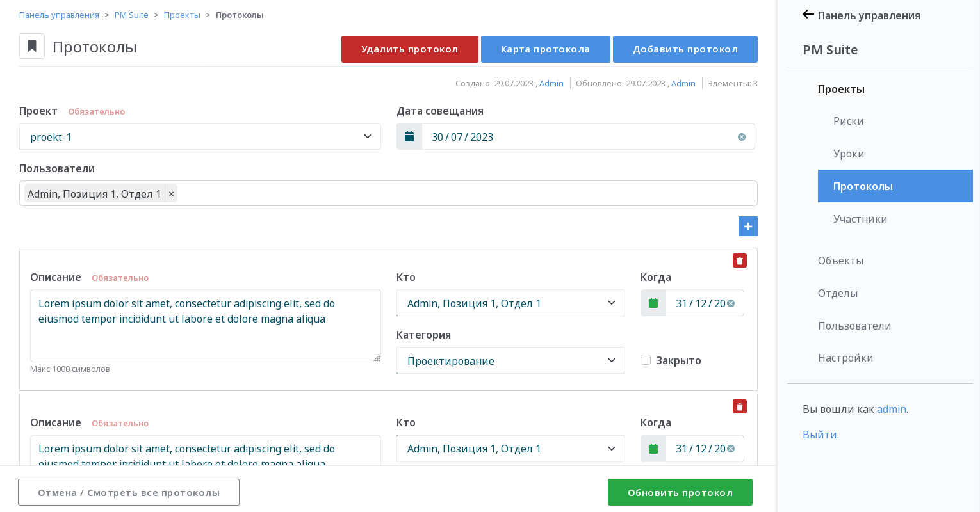
Task: Select Протоколы in the sidebar
Action: [895, 186]
